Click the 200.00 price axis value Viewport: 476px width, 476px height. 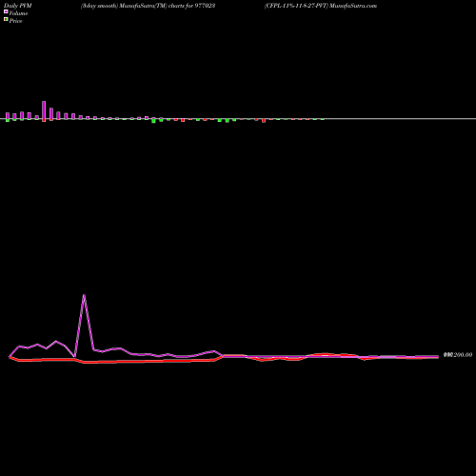[x=463, y=355]
